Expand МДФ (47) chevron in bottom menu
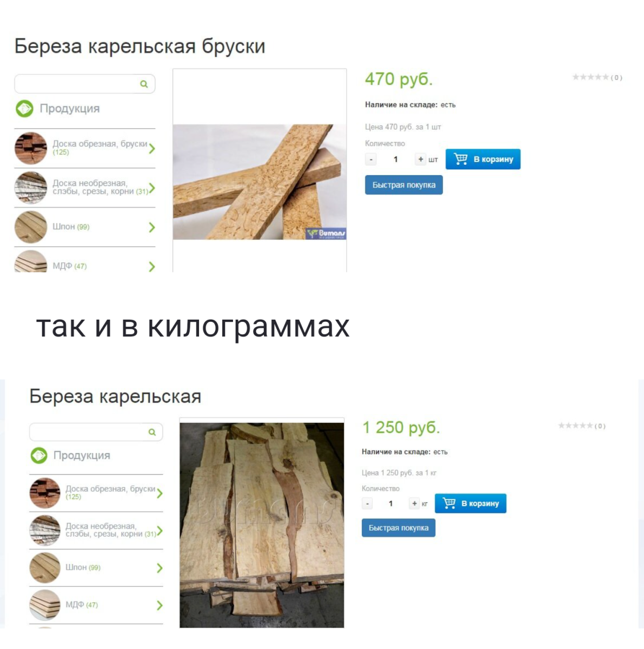Image resolution: width=644 pixels, height=649 pixels. [160, 605]
